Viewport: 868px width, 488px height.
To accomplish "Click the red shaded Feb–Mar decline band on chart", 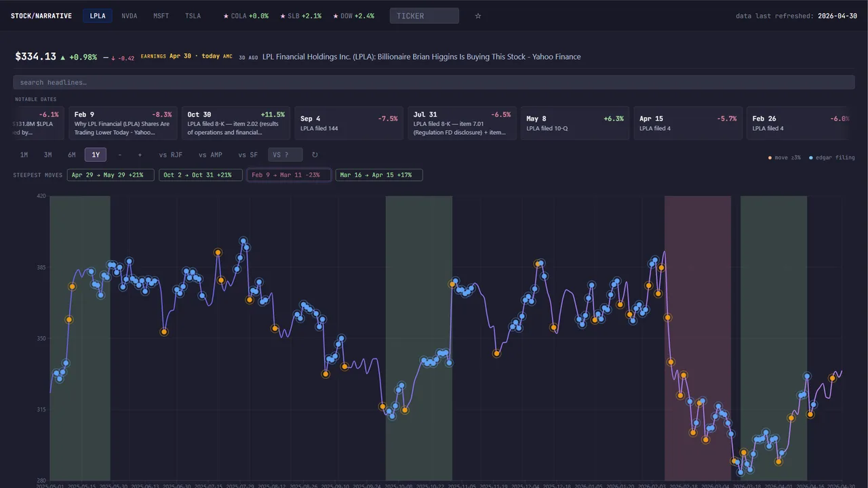I will (698, 338).
